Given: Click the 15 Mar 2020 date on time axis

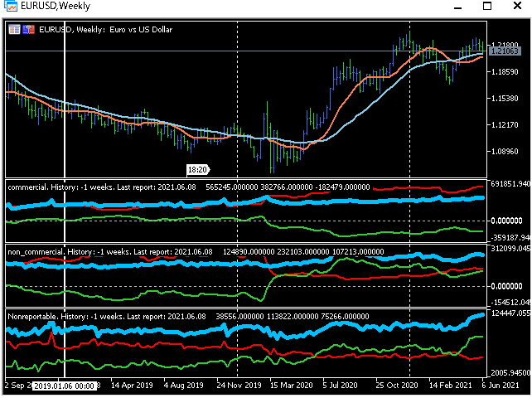Looking at the screenshot, I should 292,386.
